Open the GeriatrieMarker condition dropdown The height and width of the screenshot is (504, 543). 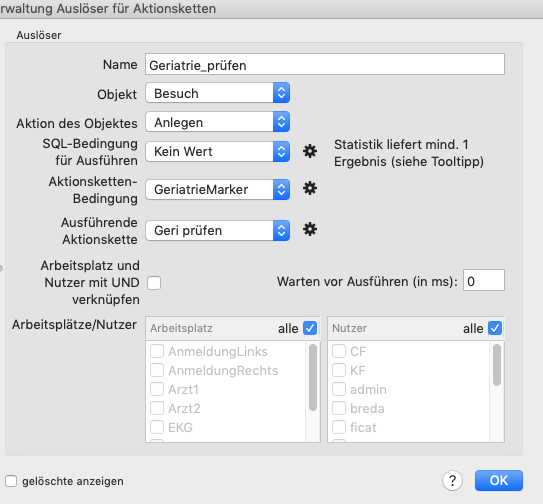[217, 189]
